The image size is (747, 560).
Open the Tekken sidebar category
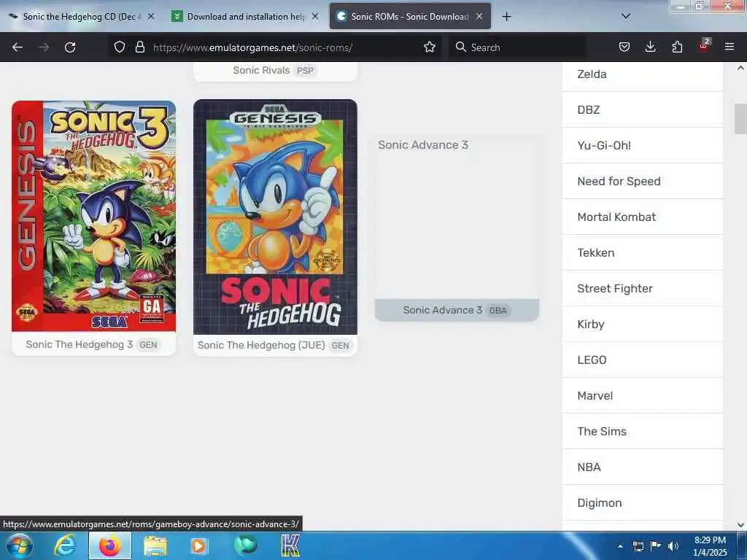[x=642, y=253]
